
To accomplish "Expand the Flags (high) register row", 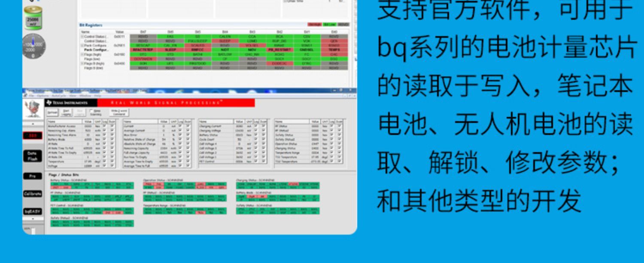I will tap(82, 55).
